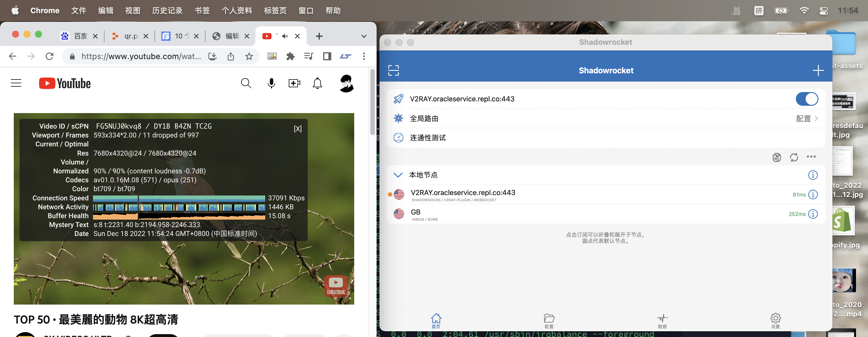This screenshot has height=337, width=868.
Task: Open Wi-Fi status in menu bar
Action: tap(804, 10)
